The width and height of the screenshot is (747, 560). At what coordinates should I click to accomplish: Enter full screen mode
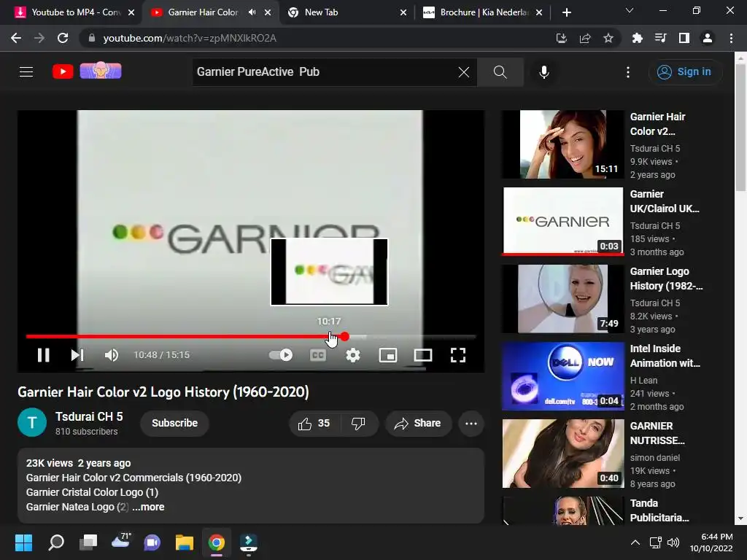458,355
